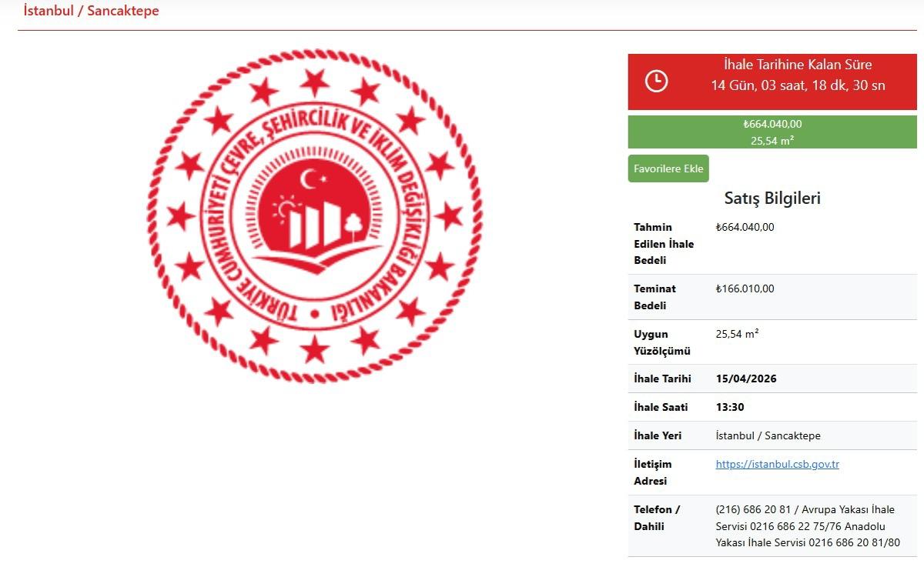Click the ministry logo emblem image
The height and width of the screenshot is (567, 924).
click(314, 215)
